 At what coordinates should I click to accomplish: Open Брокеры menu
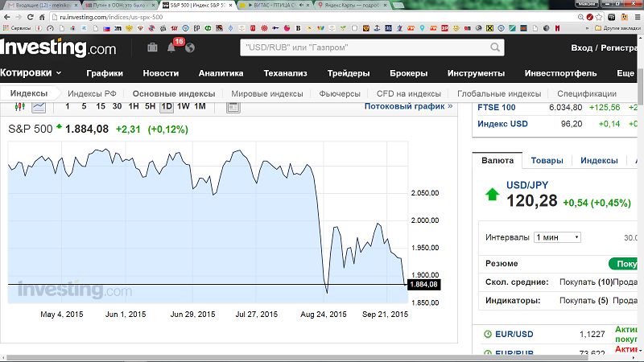[409, 73]
